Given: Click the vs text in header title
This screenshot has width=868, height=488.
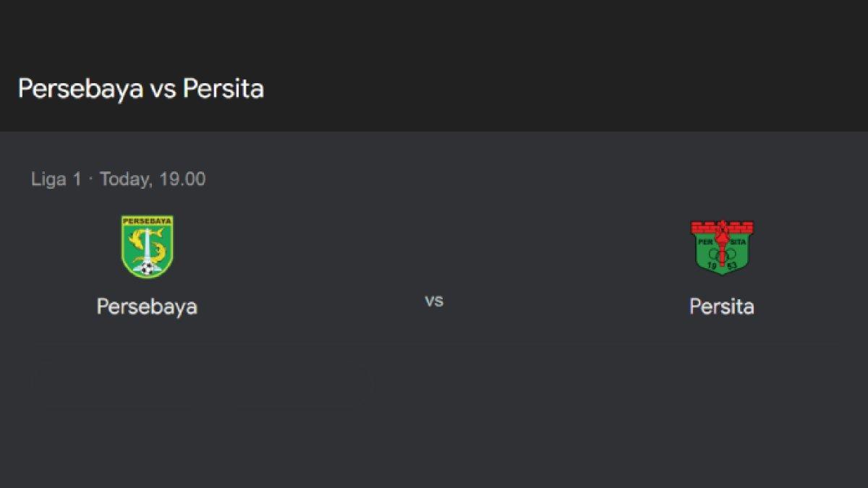Looking at the screenshot, I should pos(163,90).
